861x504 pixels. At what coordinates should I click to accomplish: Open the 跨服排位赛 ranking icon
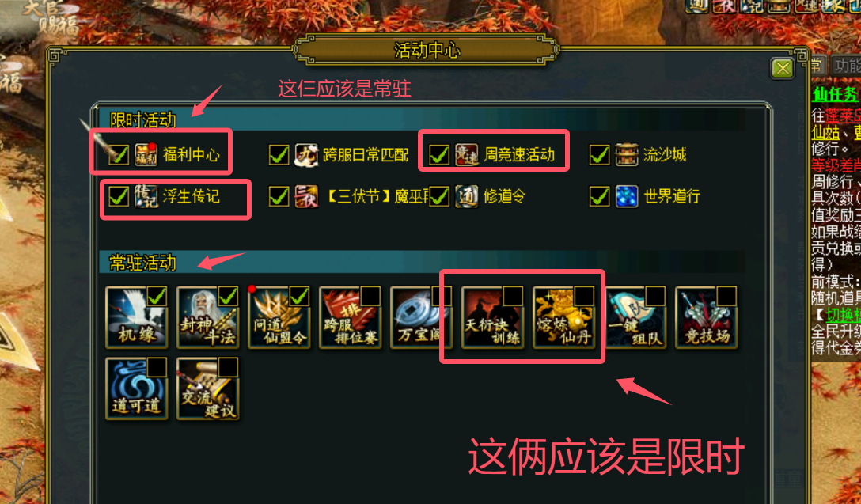[351, 317]
